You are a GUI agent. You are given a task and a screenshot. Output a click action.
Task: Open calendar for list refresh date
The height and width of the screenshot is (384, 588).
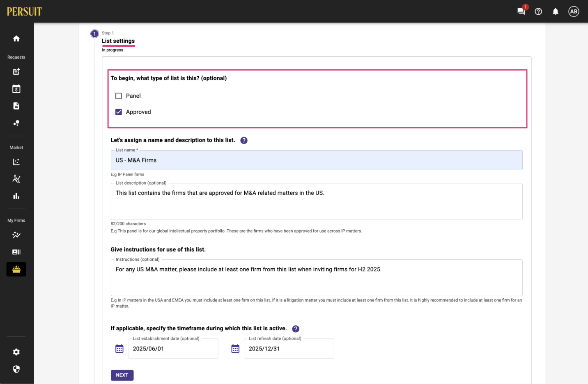pyautogui.click(x=235, y=349)
